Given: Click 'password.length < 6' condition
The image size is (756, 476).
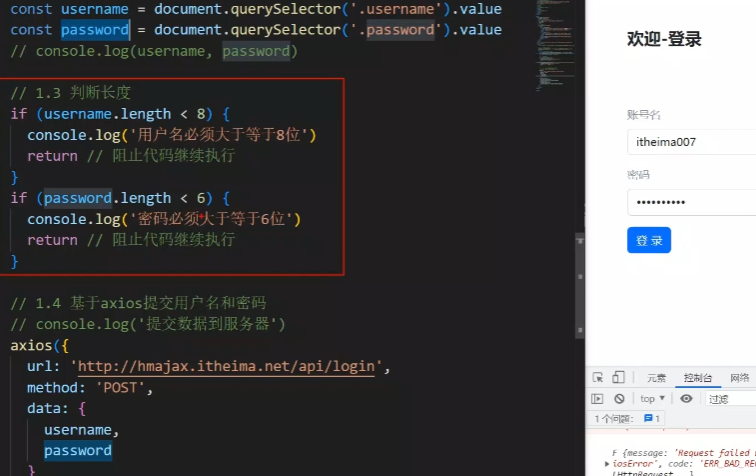Looking at the screenshot, I should tap(125, 198).
